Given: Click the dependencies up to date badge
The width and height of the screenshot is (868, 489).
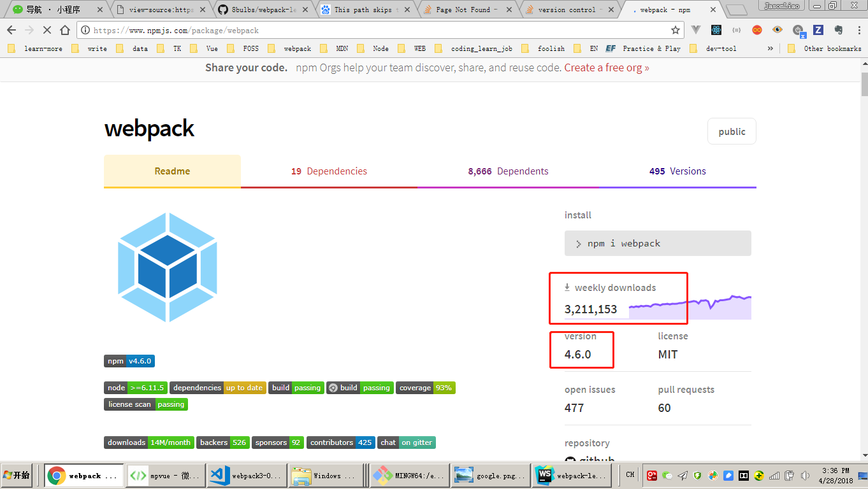Looking at the screenshot, I should click(x=218, y=388).
